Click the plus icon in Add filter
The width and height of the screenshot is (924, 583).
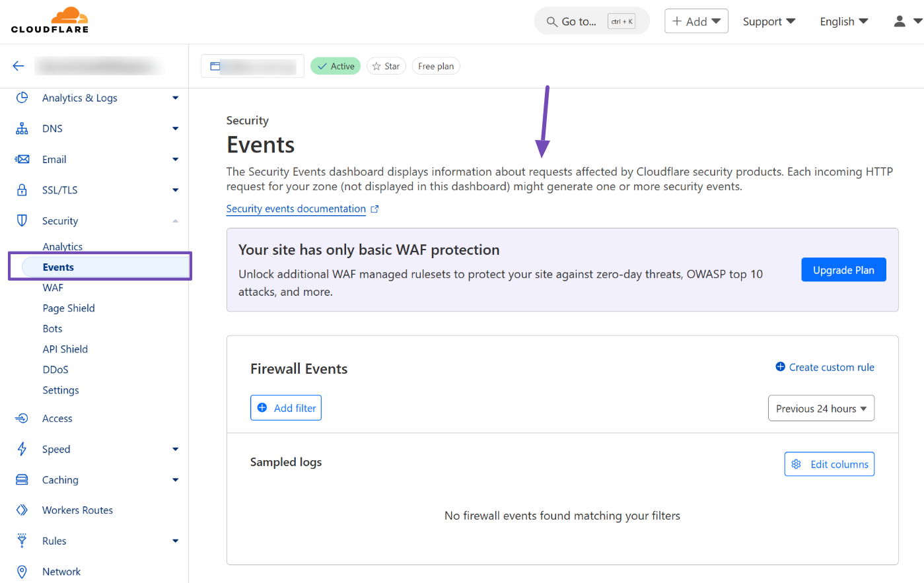262,408
